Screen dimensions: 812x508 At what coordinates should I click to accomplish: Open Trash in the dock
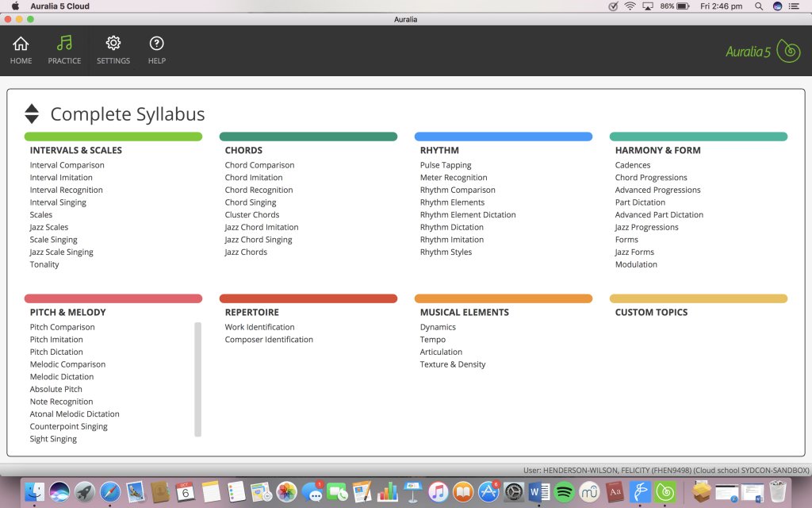click(x=778, y=491)
